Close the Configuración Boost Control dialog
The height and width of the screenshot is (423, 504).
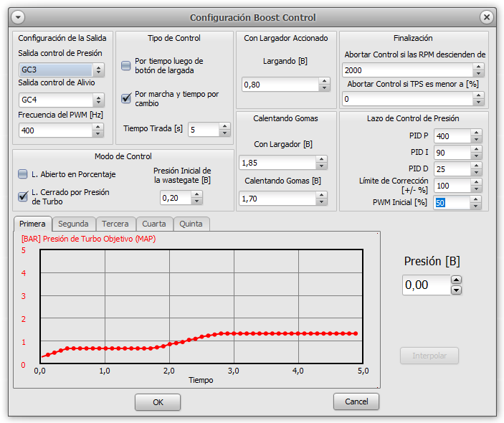[x=487, y=17]
